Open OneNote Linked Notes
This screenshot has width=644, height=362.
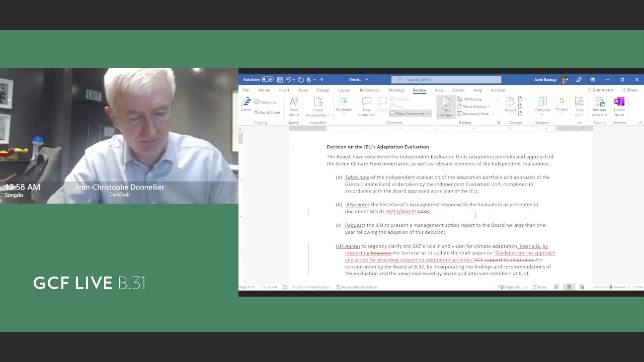619,107
